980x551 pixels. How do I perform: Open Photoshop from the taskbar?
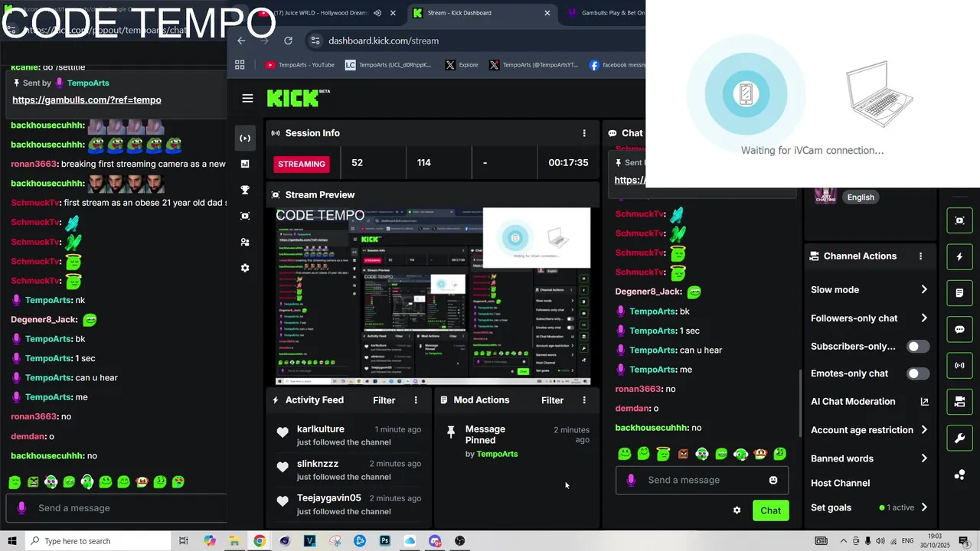click(384, 541)
